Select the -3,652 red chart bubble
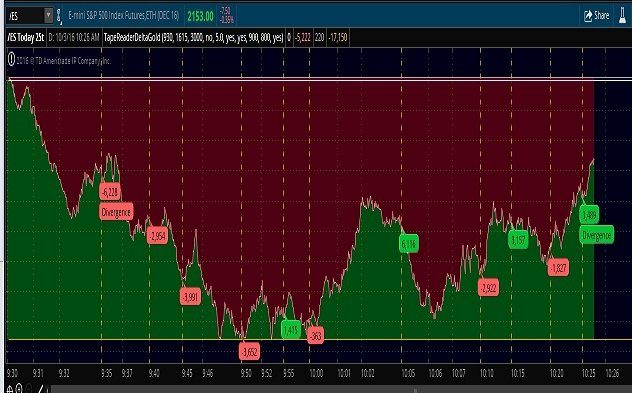 tap(249, 352)
